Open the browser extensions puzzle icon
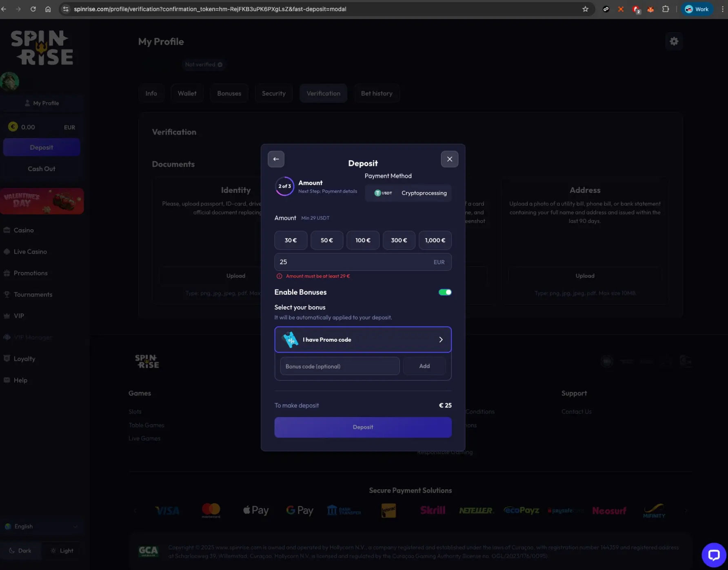728x570 pixels. [666, 9]
